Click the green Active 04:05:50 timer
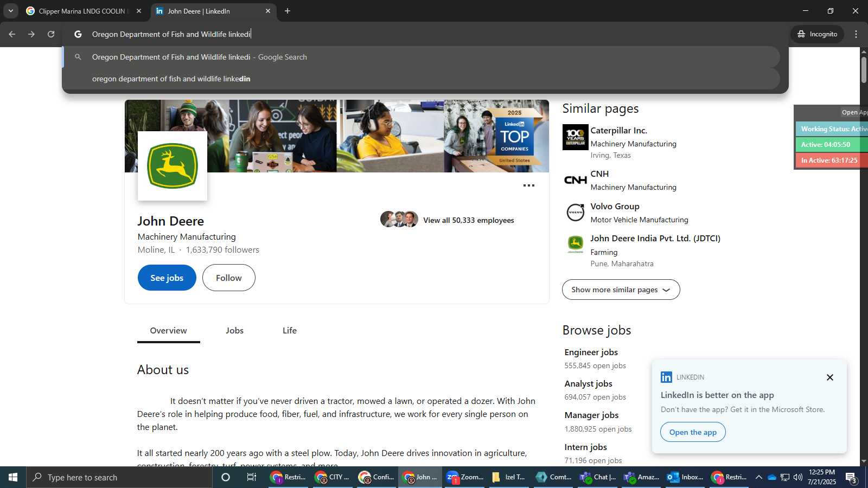 pyautogui.click(x=832, y=145)
